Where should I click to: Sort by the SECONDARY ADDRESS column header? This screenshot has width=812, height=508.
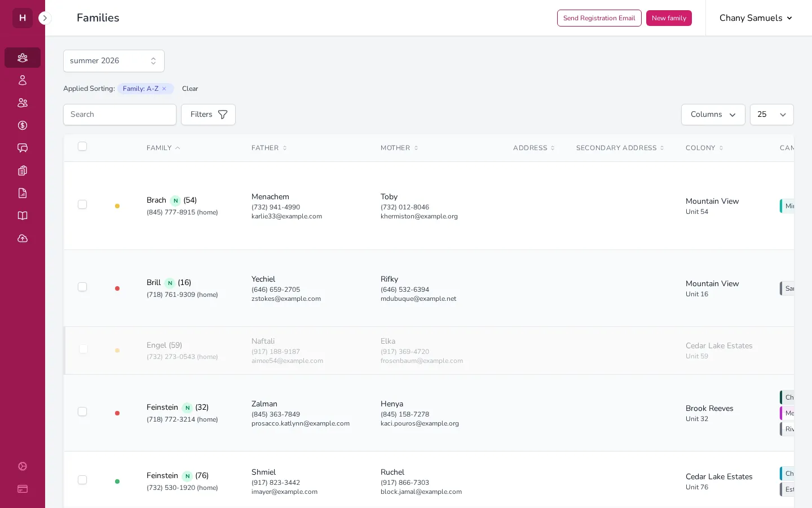click(620, 148)
